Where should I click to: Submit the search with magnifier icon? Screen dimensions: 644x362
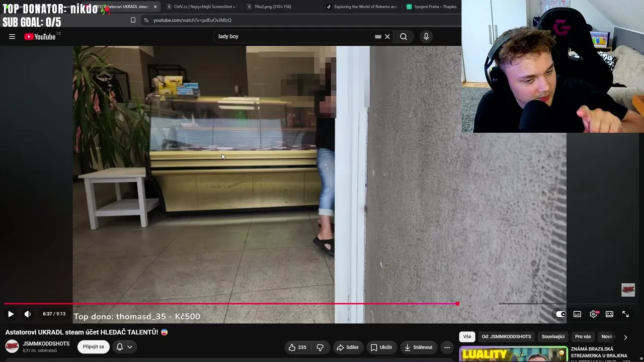point(404,36)
